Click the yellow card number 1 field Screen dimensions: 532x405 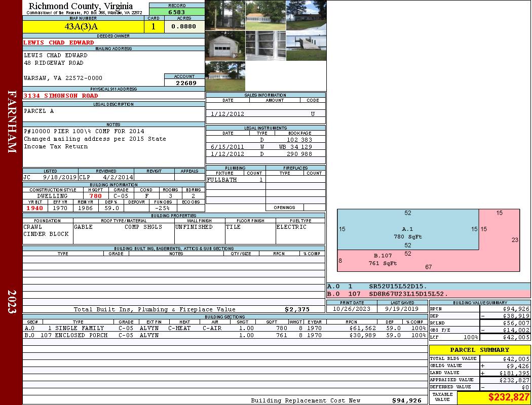(x=154, y=27)
